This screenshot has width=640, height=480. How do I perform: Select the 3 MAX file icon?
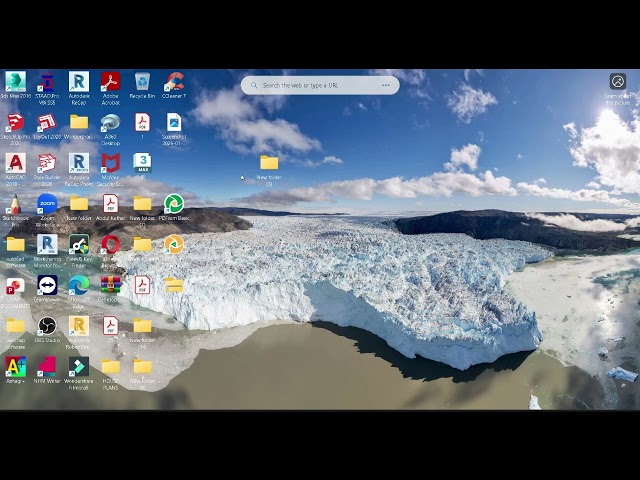point(142,163)
